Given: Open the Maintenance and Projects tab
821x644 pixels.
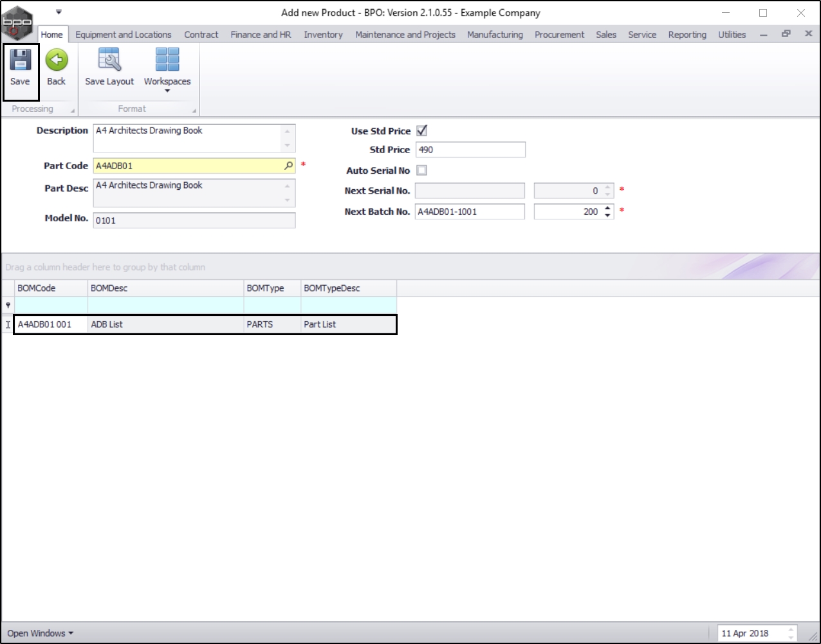Looking at the screenshot, I should [405, 35].
